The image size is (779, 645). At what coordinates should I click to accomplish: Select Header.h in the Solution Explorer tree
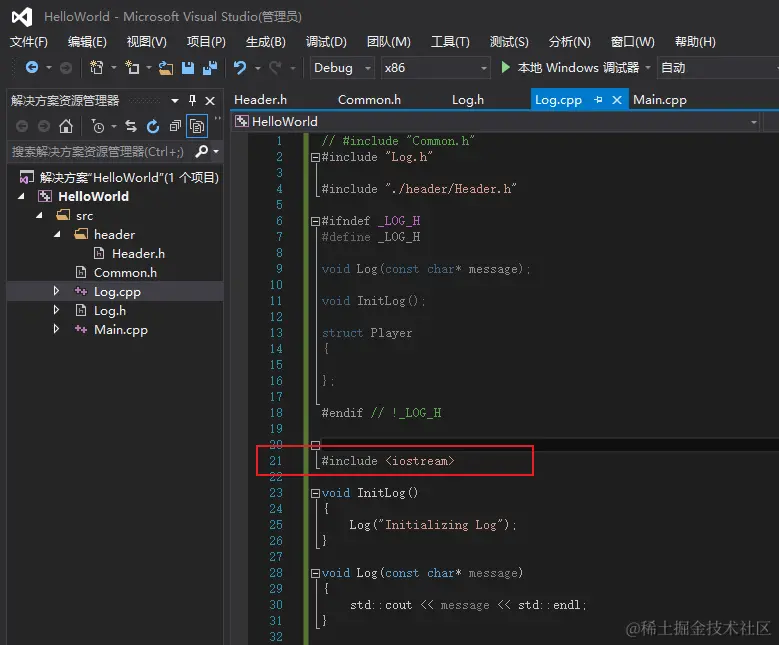tap(138, 253)
